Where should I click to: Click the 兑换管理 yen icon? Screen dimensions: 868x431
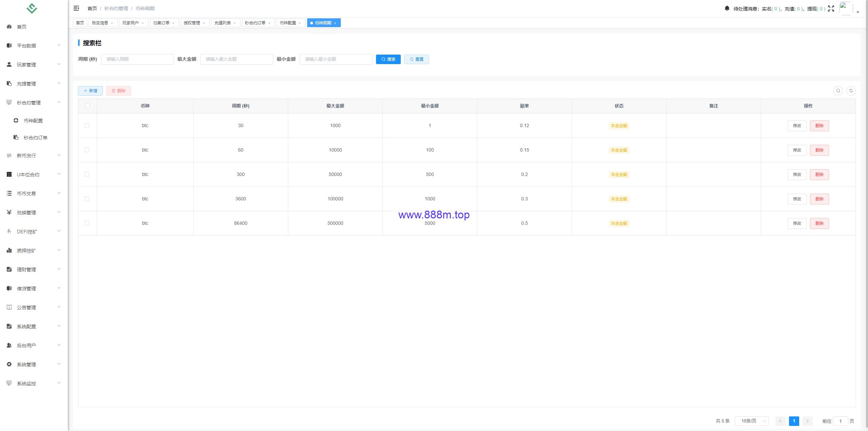pos(9,212)
